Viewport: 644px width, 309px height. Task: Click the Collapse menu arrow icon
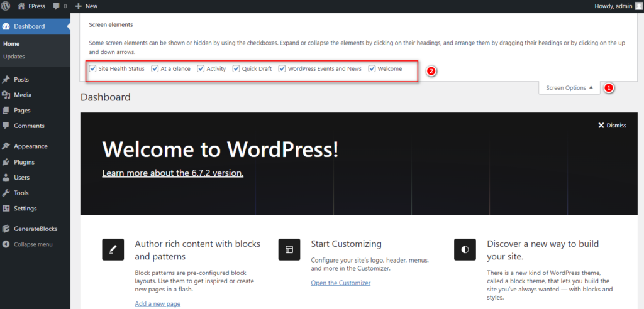tap(6, 244)
